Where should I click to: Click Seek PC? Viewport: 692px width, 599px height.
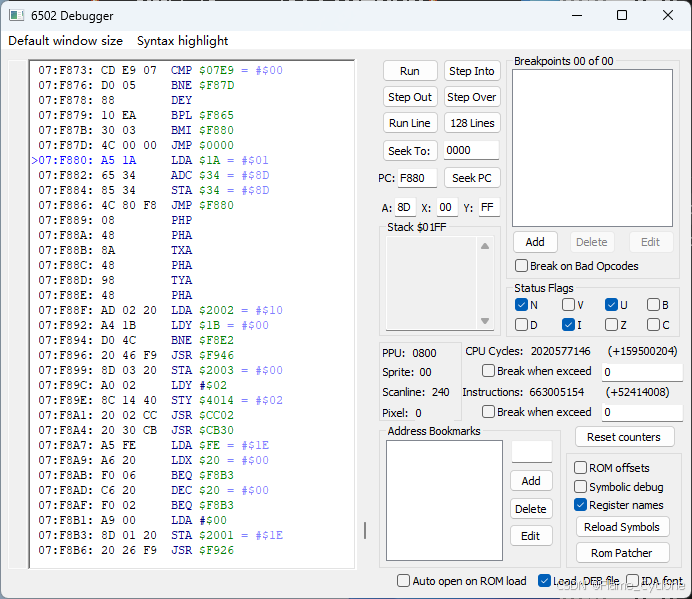pyautogui.click(x=472, y=178)
